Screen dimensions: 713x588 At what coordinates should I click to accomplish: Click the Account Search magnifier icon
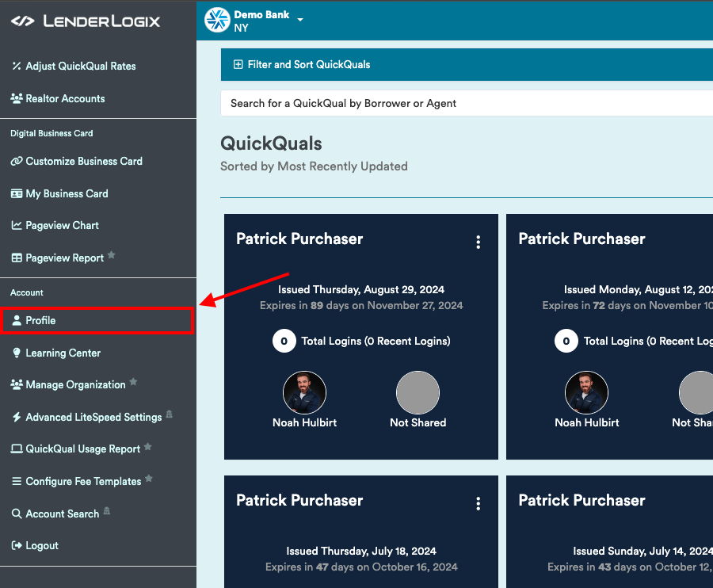[x=17, y=514]
